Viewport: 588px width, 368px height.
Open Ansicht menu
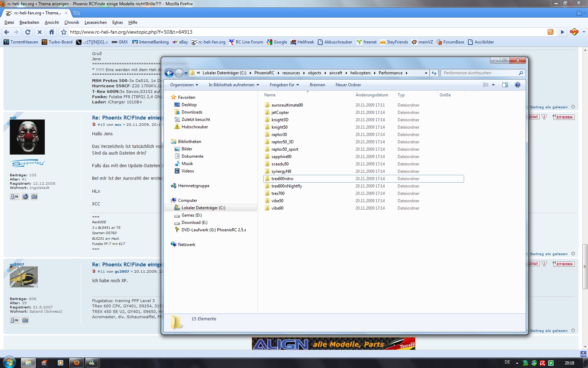tap(52, 22)
